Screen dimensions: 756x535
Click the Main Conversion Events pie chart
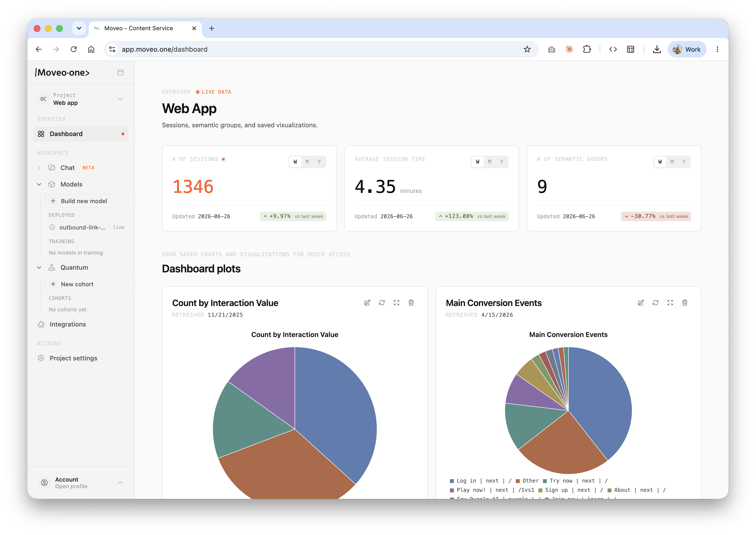[568, 411]
